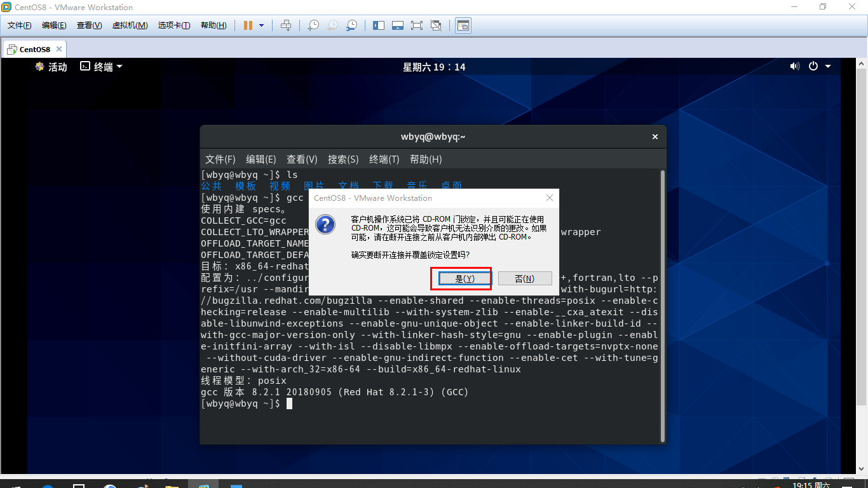Screen dimensions: 868x488
Task: Open the terminal's 帮助(H) menu
Action: click(426, 159)
